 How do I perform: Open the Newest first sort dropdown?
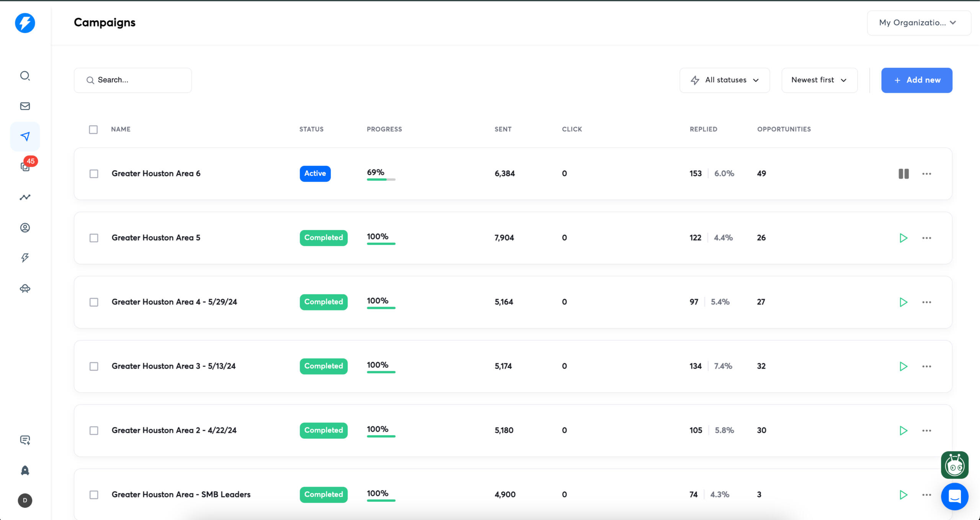pyautogui.click(x=819, y=80)
